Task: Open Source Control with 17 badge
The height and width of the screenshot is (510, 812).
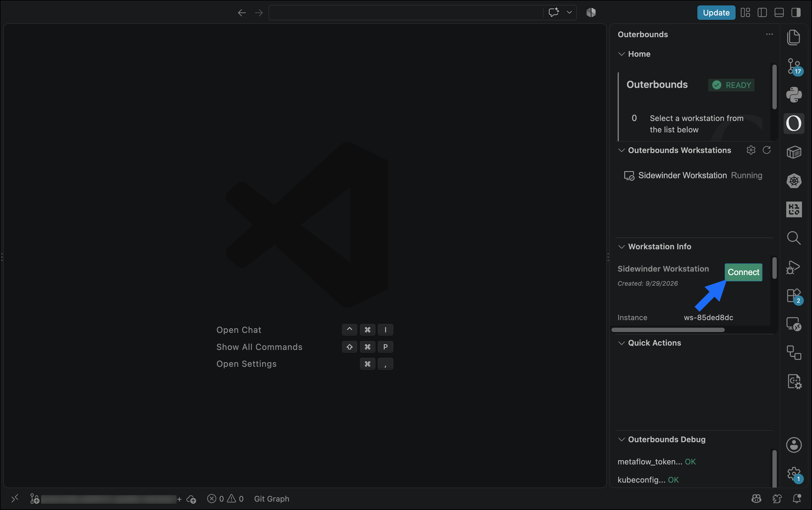Action: point(794,66)
